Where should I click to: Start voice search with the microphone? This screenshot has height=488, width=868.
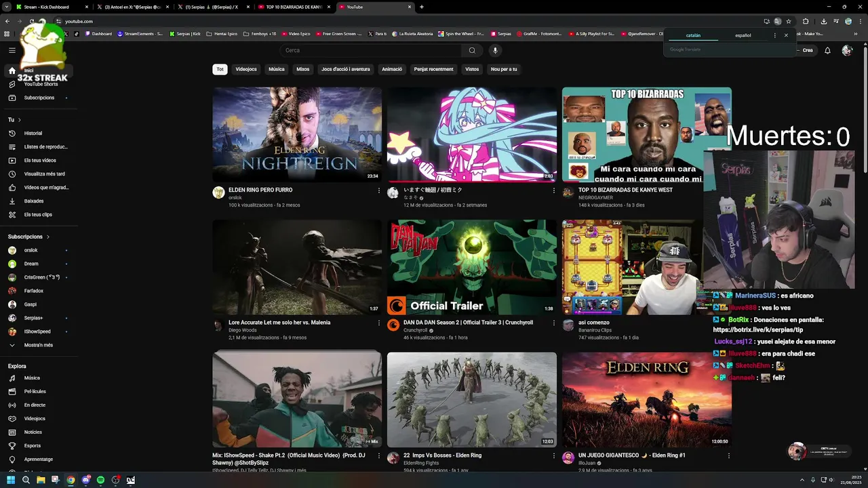click(495, 50)
